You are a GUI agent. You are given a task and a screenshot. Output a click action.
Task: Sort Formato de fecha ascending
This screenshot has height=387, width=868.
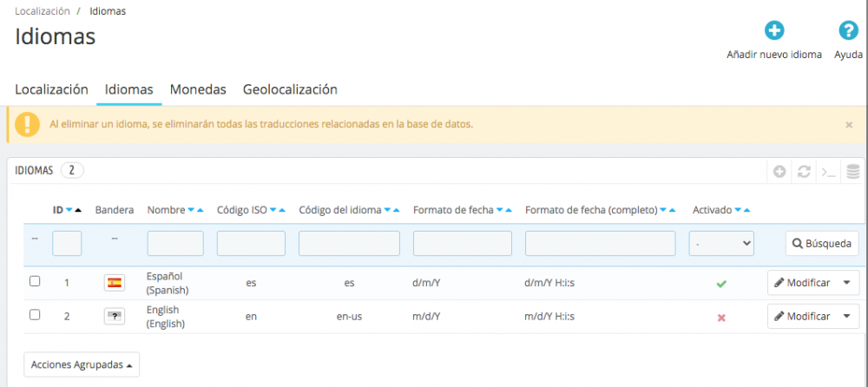pos(508,210)
